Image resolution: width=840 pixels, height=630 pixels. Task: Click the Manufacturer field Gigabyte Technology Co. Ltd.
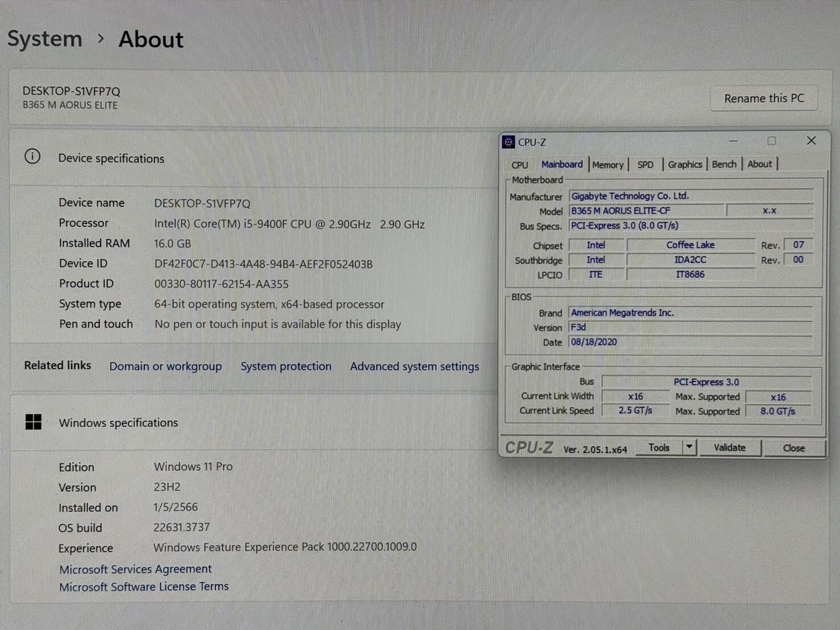pos(691,196)
